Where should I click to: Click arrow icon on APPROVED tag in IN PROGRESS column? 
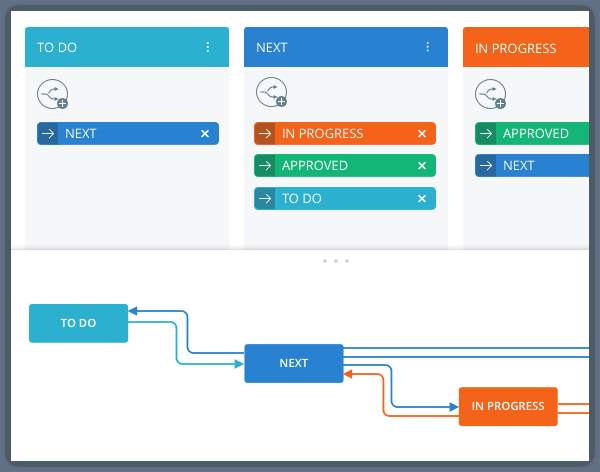click(x=486, y=134)
